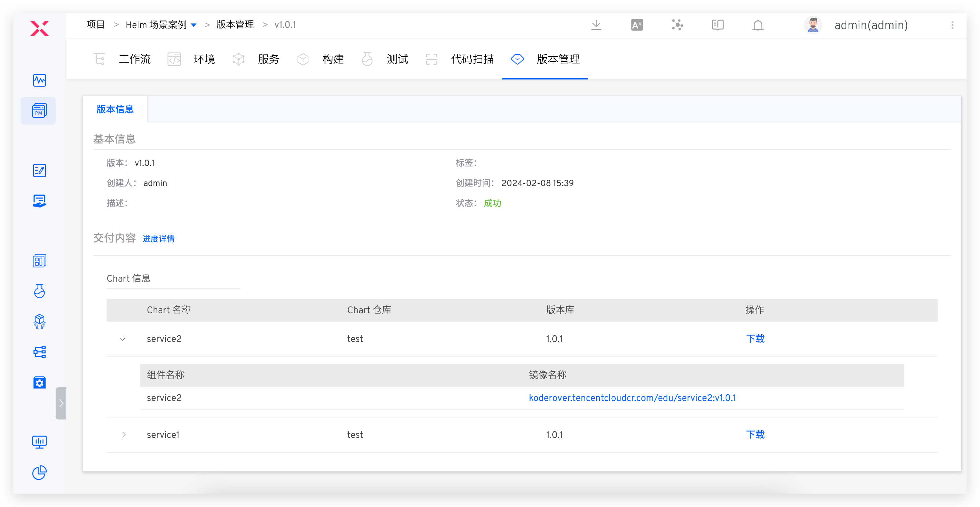Open the pie chart sidebar icon
Screen dimensions: 980x507
40,472
